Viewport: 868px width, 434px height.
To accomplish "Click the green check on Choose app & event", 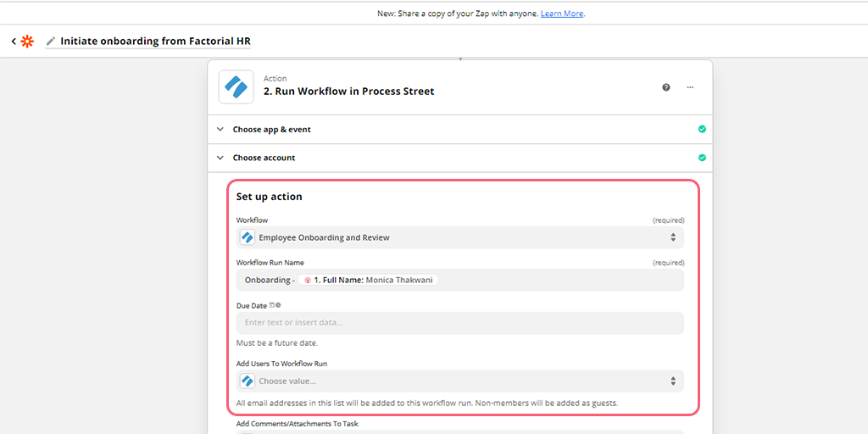I will (702, 129).
